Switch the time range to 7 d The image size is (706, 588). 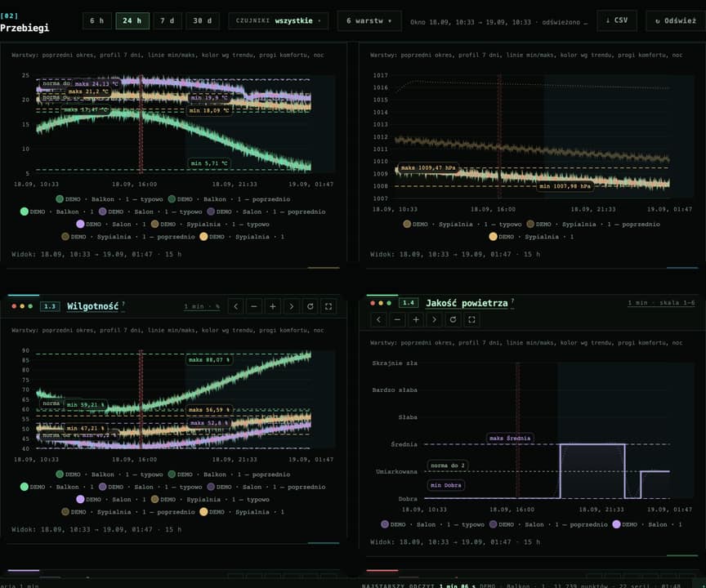tap(167, 20)
